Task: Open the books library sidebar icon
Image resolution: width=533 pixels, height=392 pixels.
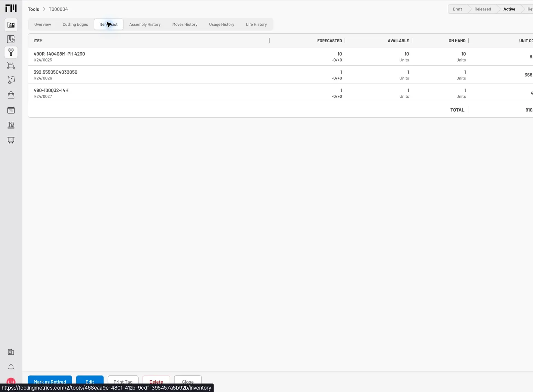Action: pyautogui.click(x=11, y=125)
